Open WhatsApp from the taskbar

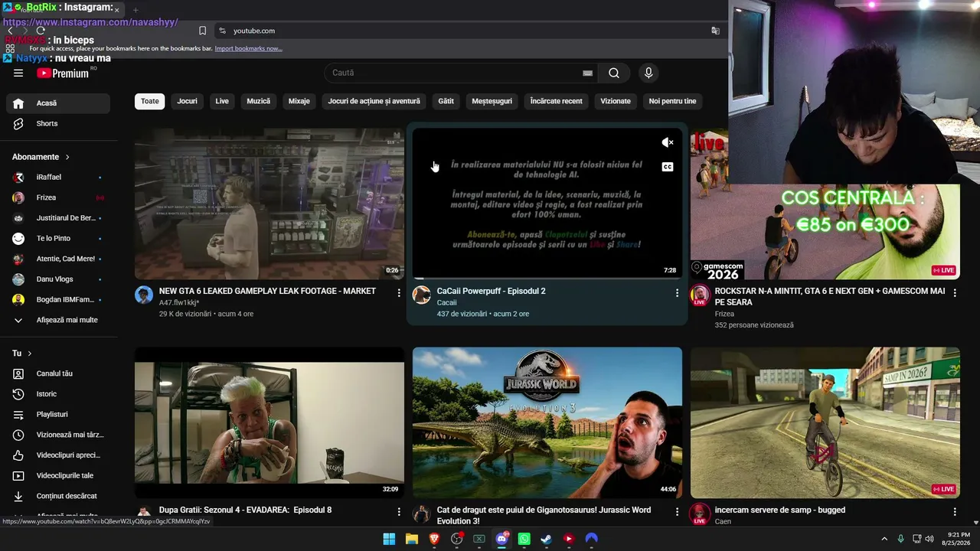click(524, 539)
